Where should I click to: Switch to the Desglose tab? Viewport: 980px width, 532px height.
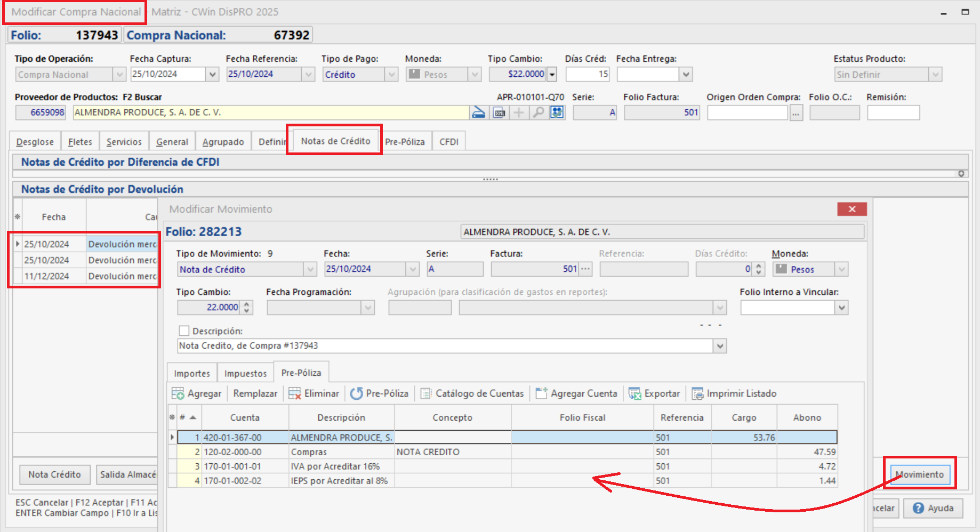35,142
